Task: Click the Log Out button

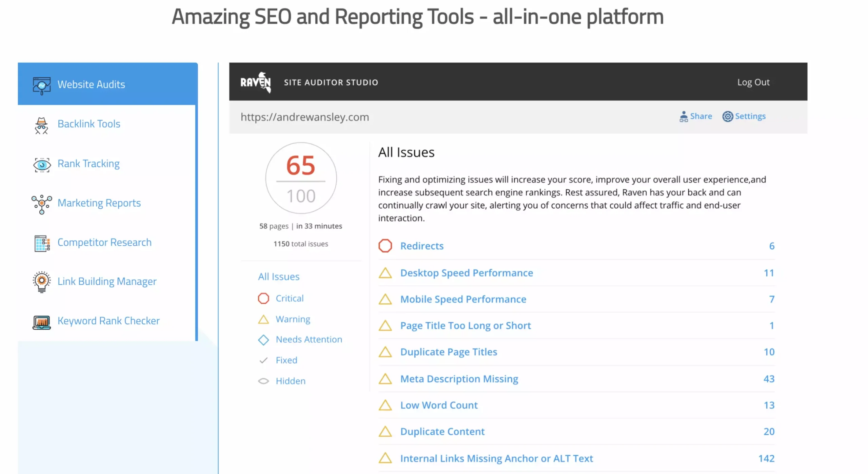Action: tap(754, 82)
